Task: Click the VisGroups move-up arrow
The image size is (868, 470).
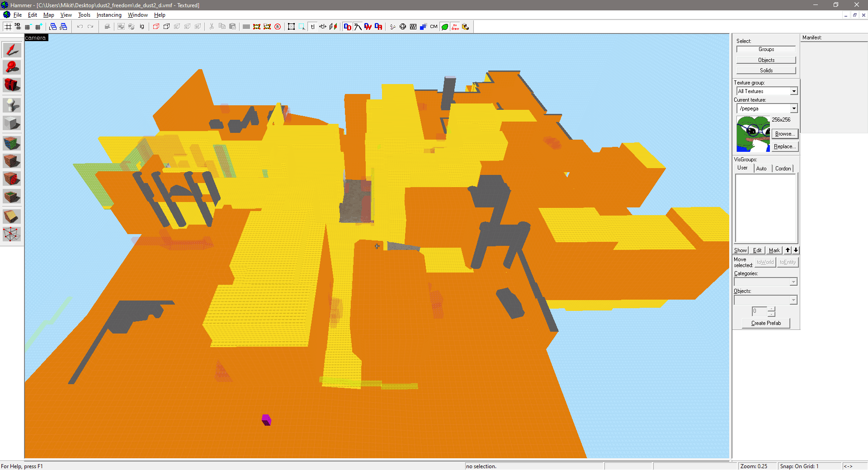Action: point(788,250)
